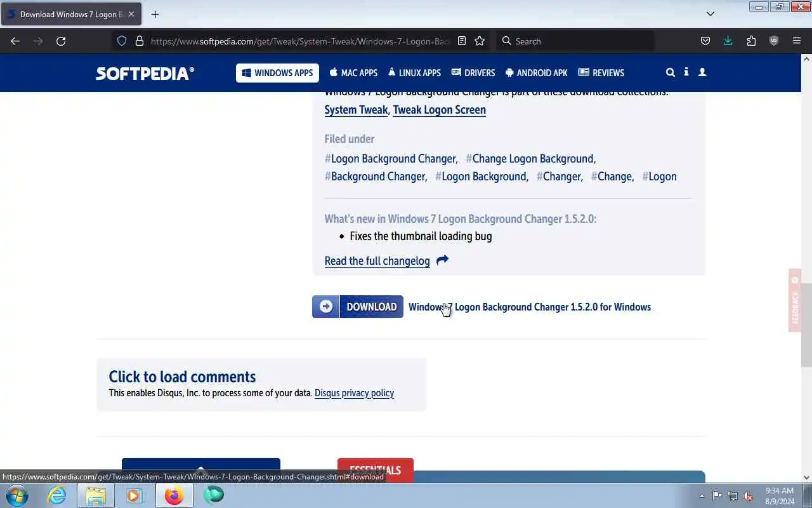Open Firefox application hamburger menu
The height and width of the screenshot is (508, 812).
(x=797, y=41)
